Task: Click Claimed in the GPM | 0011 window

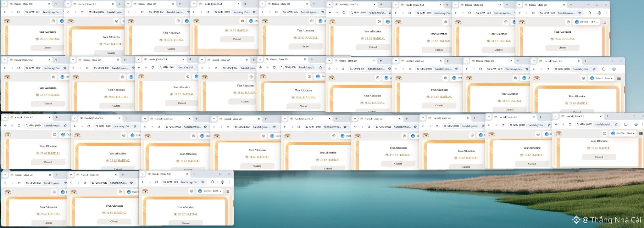Action: point(182,103)
